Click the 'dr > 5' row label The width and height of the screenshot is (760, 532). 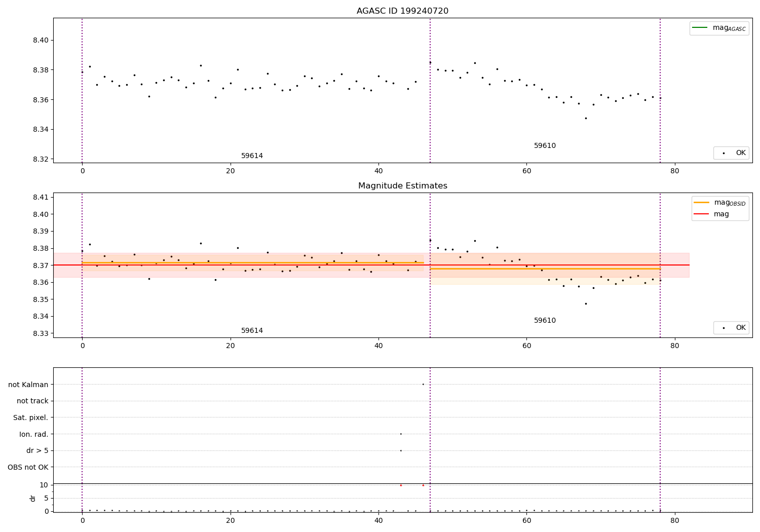tap(37, 450)
